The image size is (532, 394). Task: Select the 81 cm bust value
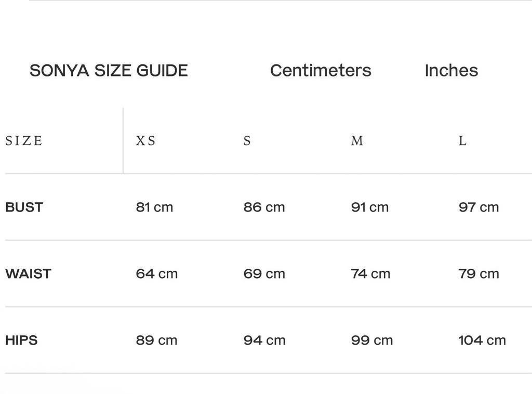154,207
